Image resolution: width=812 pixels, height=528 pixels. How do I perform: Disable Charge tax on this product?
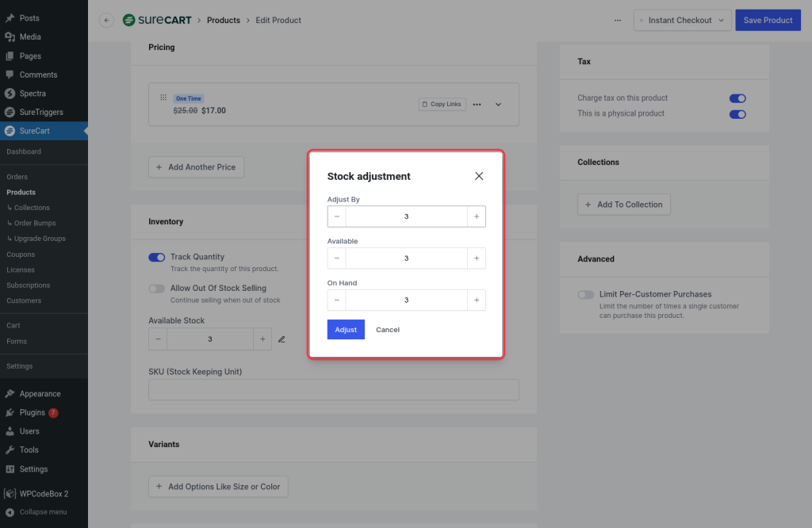tap(737, 98)
